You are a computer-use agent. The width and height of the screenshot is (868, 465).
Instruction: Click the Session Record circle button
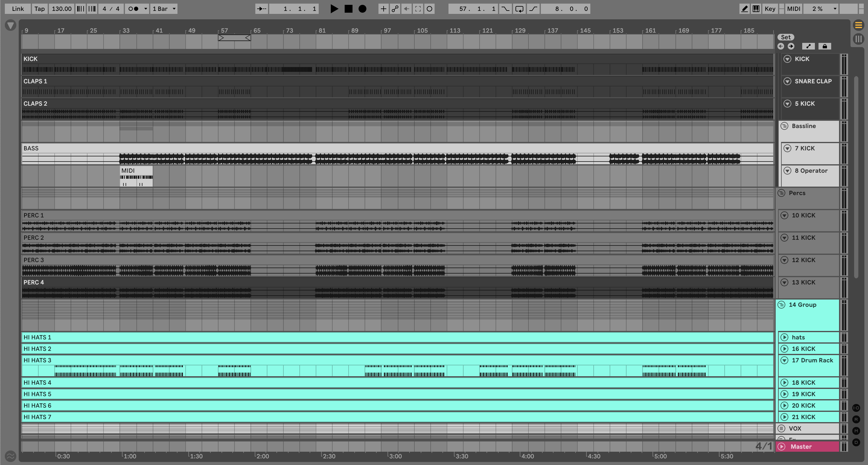[429, 9]
